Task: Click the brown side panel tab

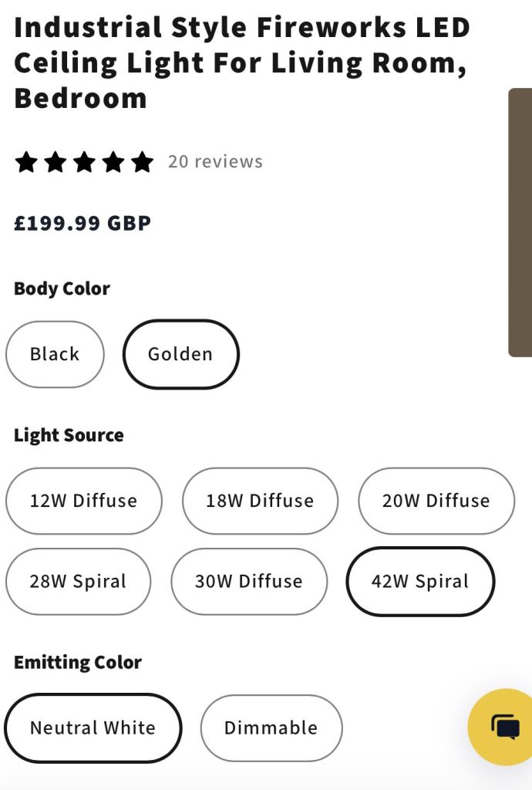Action: (520, 222)
